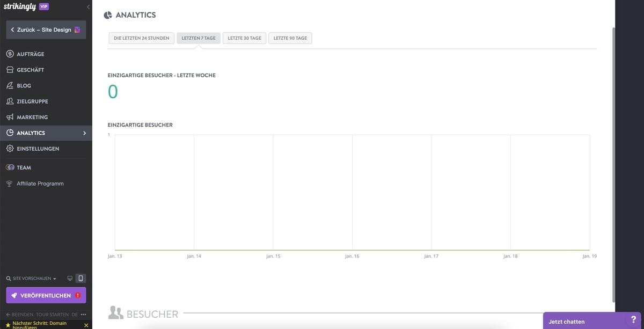The image size is (644, 329).
Task: Click the Affiliate Programm trophy icon
Action: click(x=9, y=184)
